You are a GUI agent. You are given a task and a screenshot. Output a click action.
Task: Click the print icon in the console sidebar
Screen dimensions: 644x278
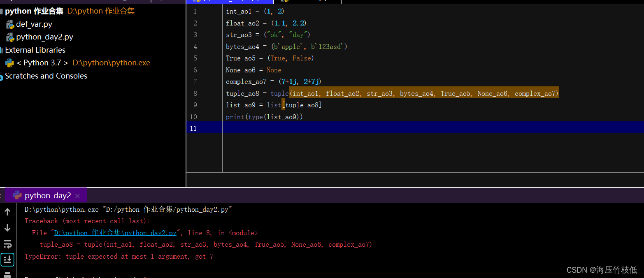[7, 275]
